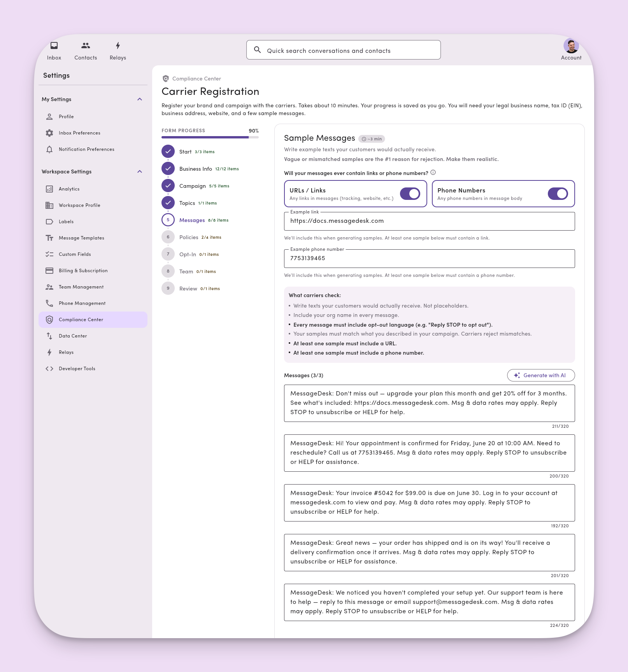Viewport: 628px width, 672px height.
Task: Toggle the Phone Numbers switch
Action: click(558, 194)
